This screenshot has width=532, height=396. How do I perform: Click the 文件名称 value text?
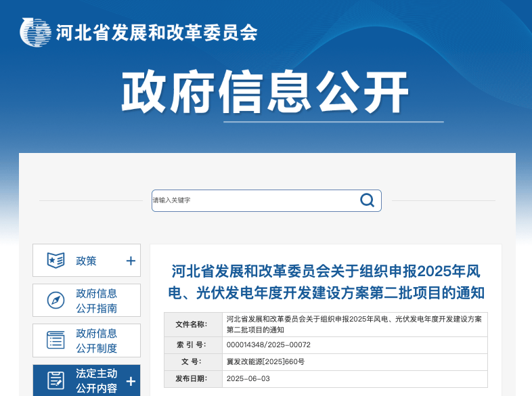[x=354, y=324]
